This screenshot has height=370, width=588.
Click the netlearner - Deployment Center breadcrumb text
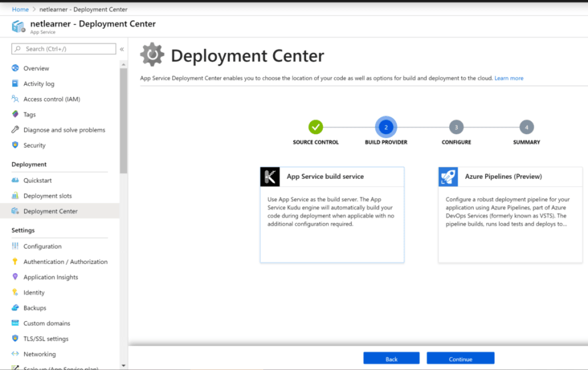tap(84, 9)
